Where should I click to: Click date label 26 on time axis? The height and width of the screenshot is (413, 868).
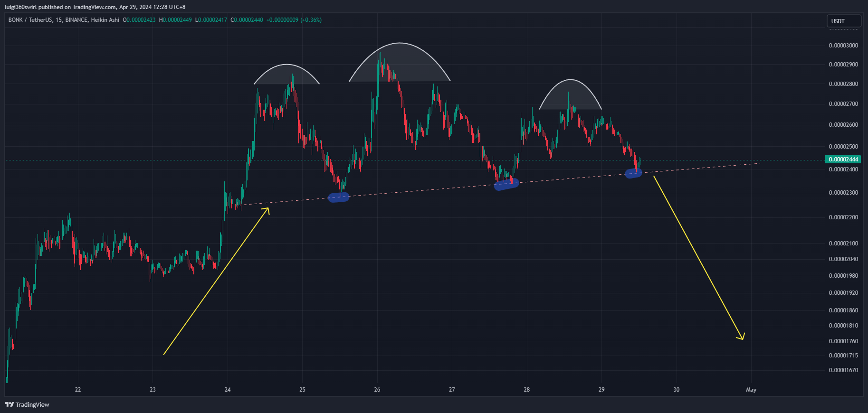[x=377, y=390]
